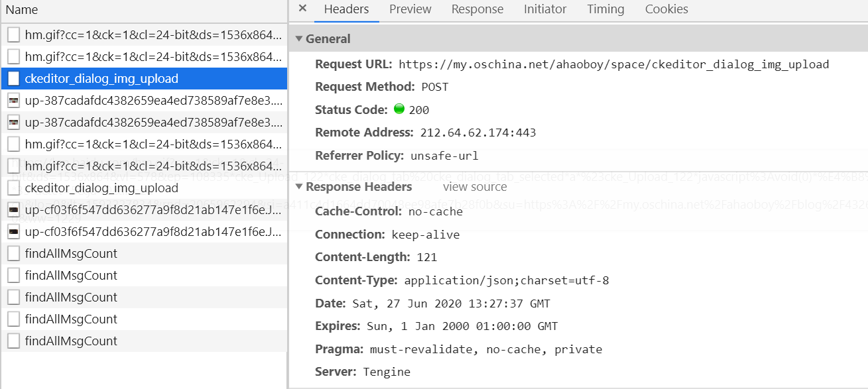Screen dimensions: 868x389
Task: Select the Initiator tab
Action: coord(545,9)
